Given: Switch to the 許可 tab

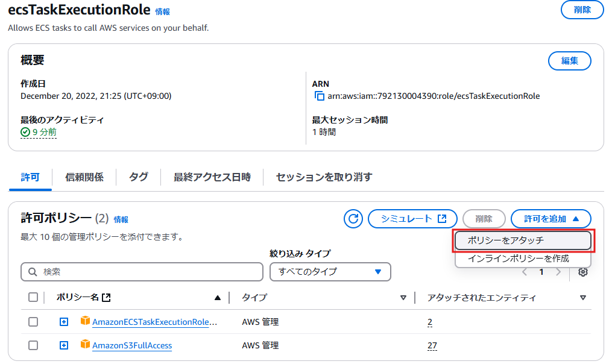Looking at the screenshot, I should coord(30,178).
